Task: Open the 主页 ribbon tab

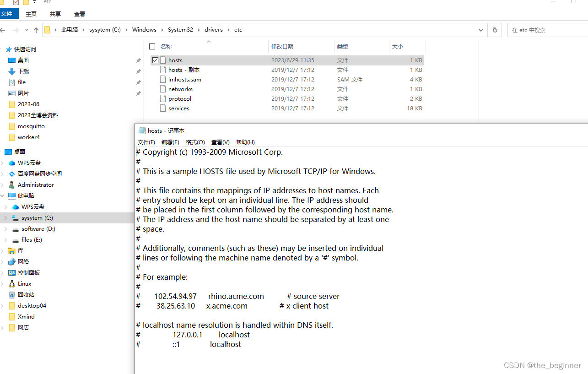Action: (31, 14)
